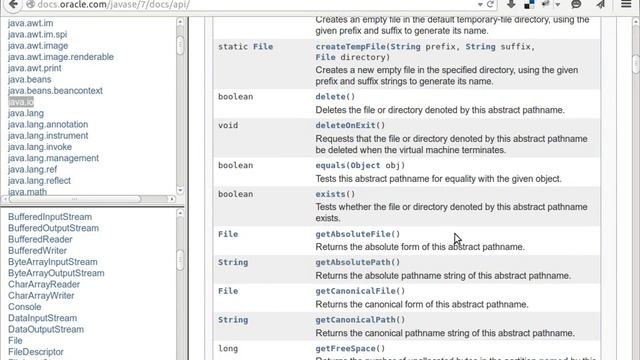Open the BufferedWriter class
The width and height of the screenshot is (640, 360).
click(x=38, y=251)
